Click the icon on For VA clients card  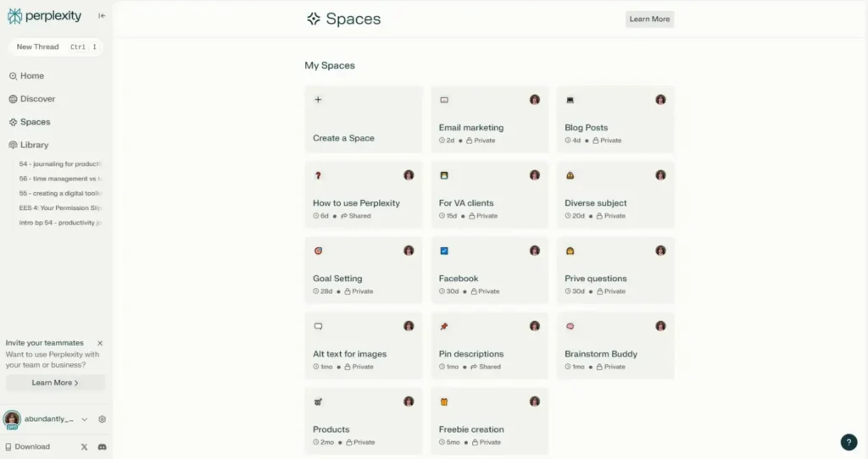[x=444, y=176]
